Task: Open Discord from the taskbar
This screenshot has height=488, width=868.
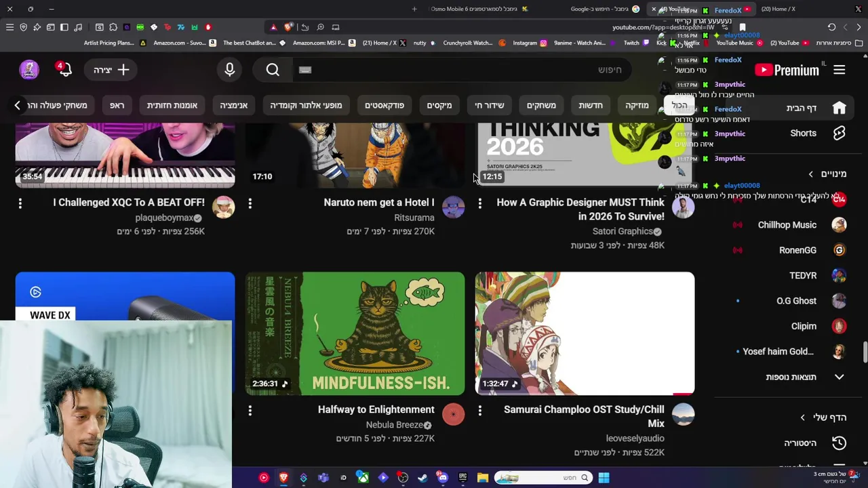Action: coord(442,478)
